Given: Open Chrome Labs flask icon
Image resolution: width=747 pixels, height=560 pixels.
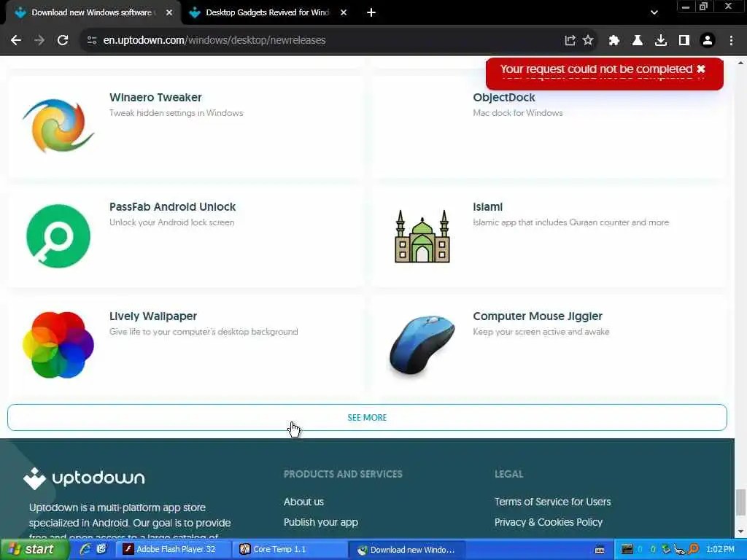Looking at the screenshot, I should [x=638, y=41].
